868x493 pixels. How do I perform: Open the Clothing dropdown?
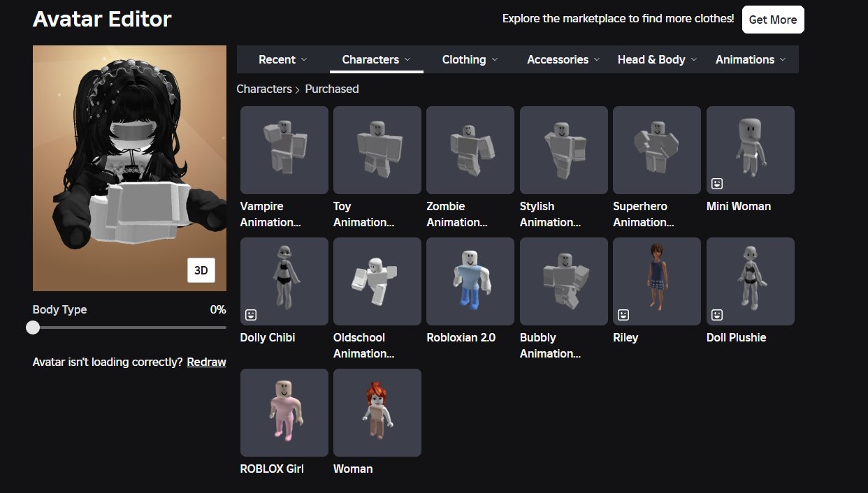tap(470, 60)
